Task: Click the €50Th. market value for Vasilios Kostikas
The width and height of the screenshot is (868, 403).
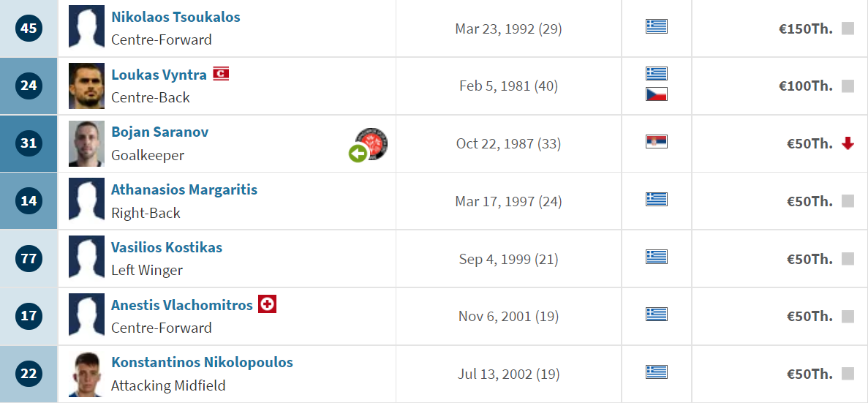Action: tap(810, 259)
